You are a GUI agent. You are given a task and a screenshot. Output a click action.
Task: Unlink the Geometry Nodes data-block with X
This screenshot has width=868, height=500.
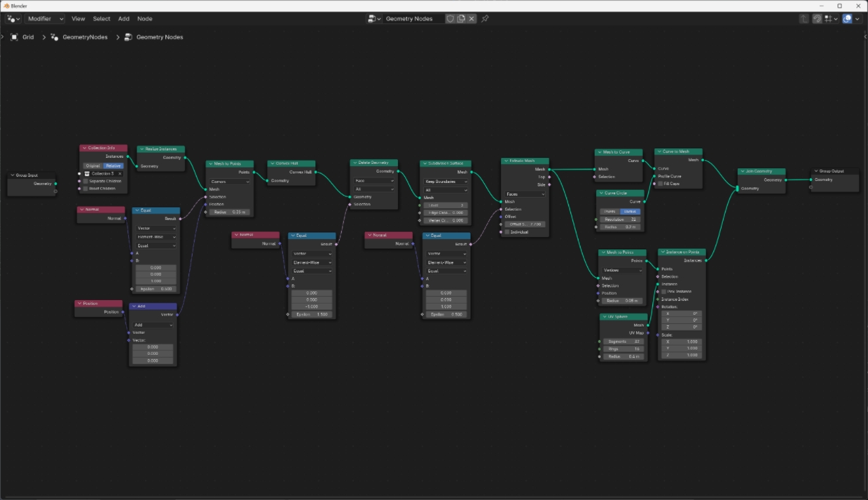tap(472, 19)
